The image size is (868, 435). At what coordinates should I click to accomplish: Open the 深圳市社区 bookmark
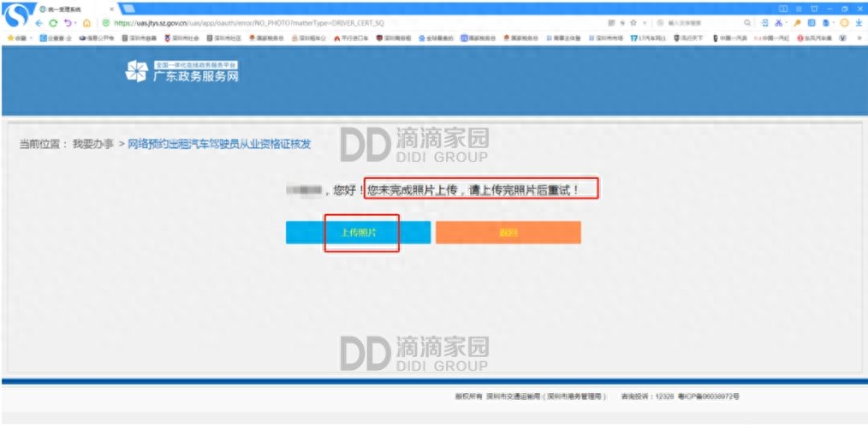click(x=223, y=39)
